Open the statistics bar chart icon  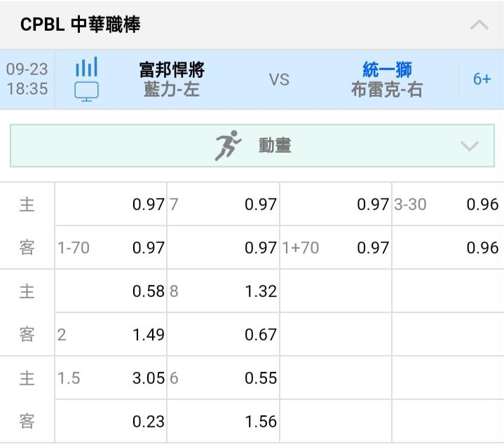pyautogui.click(x=86, y=67)
